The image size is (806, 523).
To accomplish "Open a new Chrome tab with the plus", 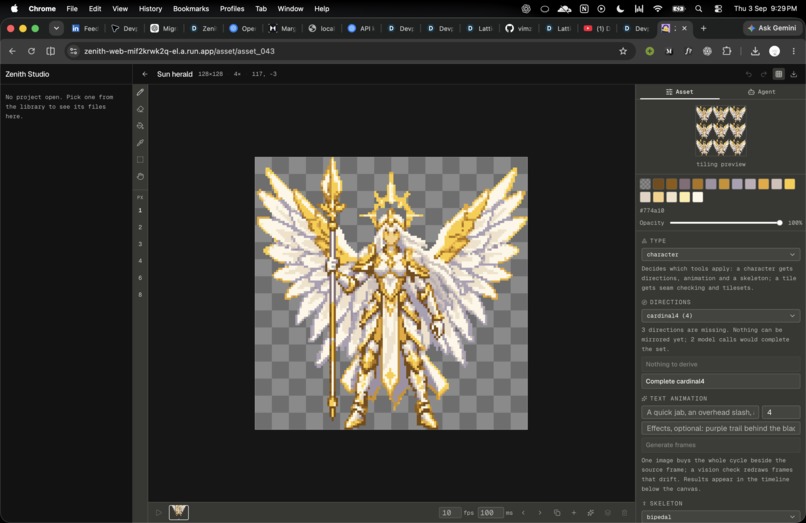I will click(703, 28).
